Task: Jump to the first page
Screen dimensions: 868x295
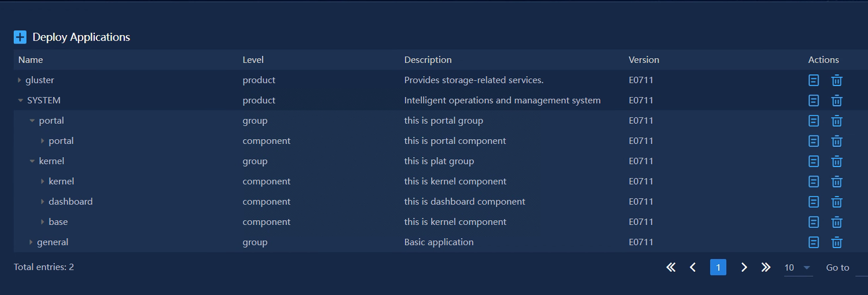Action: click(670, 268)
